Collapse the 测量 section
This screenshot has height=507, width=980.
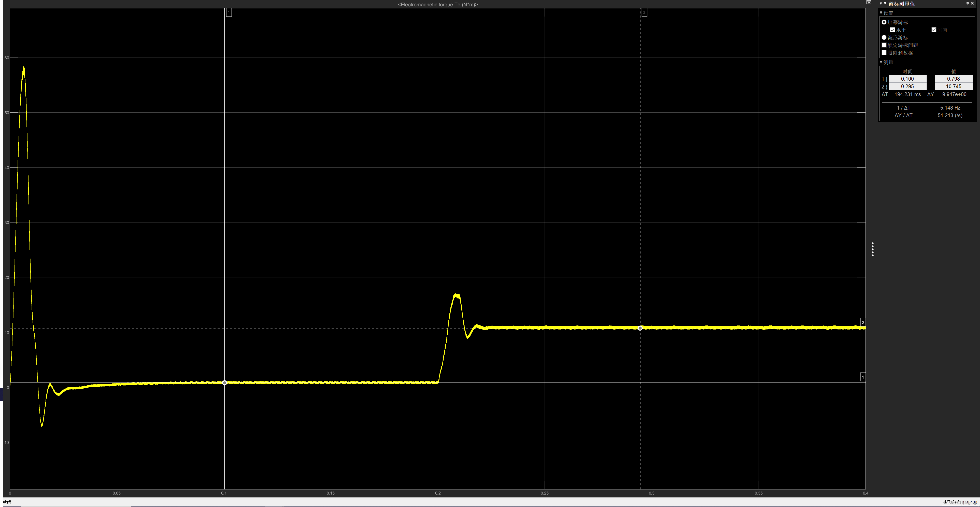881,62
